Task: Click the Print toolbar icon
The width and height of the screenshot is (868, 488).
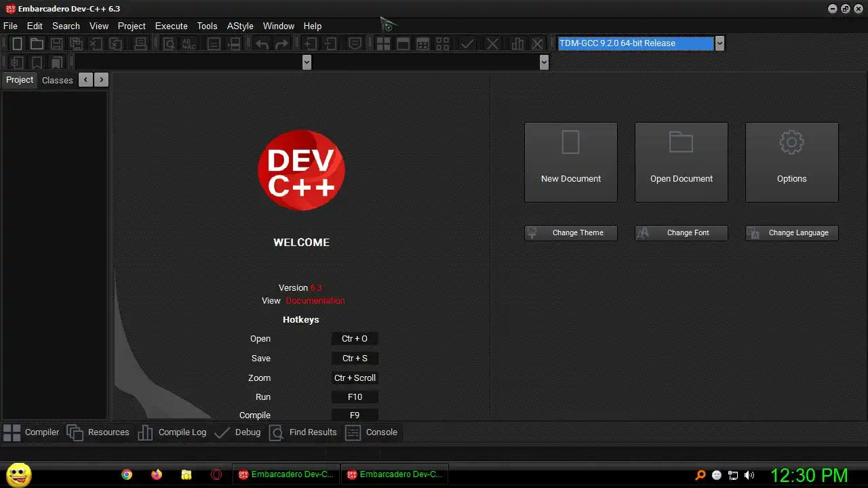Action: click(140, 43)
